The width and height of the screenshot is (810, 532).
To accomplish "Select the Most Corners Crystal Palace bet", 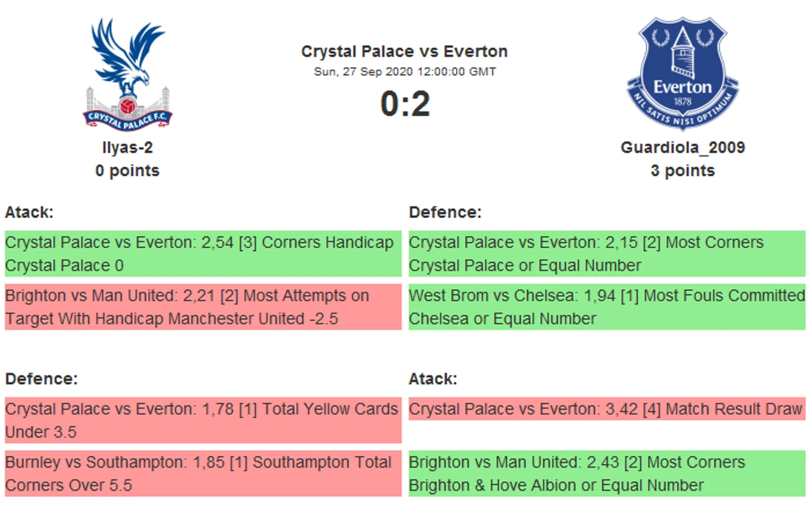I will [606, 254].
